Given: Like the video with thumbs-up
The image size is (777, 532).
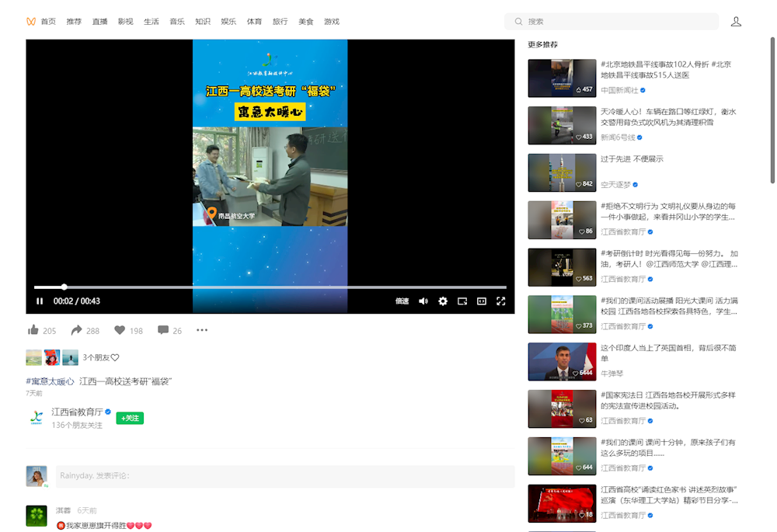Looking at the screenshot, I should (33, 330).
